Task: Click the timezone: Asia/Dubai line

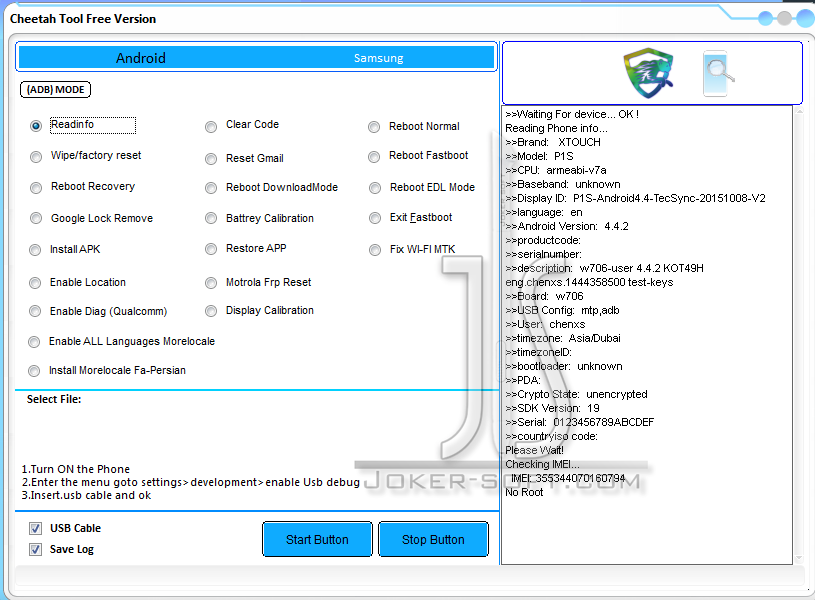Action: tap(563, 338)
